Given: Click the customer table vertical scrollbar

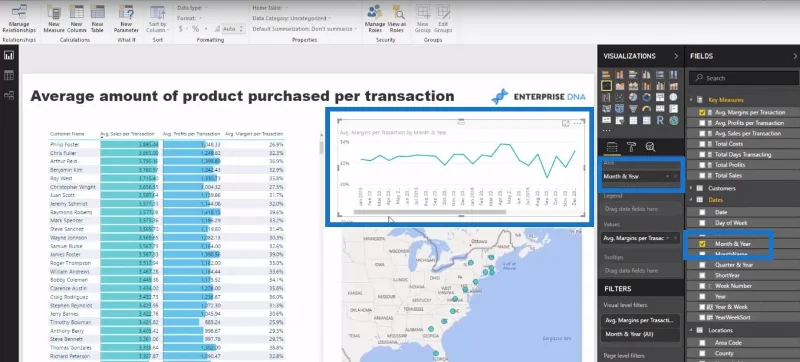Looking at the screenshot, I should pyautogui.click(x=321, y=147).
